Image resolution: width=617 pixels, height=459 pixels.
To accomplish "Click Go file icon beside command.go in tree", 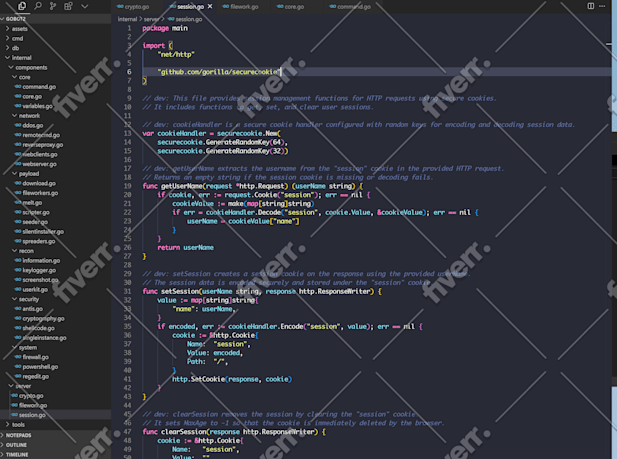I will point(18,87).
